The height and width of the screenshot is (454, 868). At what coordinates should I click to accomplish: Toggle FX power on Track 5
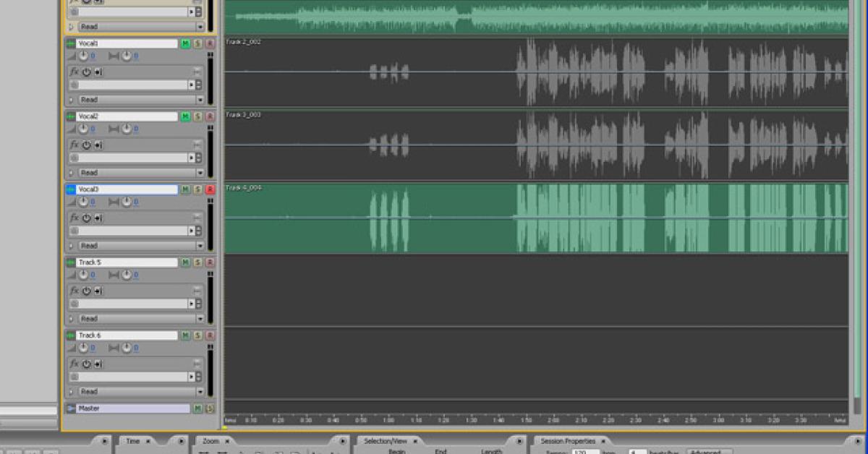(x=86, y=291)
